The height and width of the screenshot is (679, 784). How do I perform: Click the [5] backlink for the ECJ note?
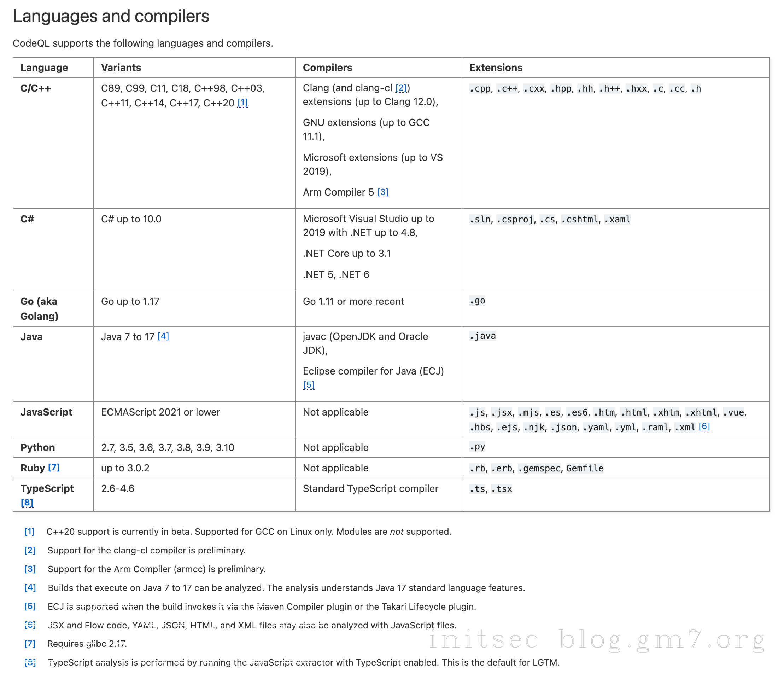30,606
